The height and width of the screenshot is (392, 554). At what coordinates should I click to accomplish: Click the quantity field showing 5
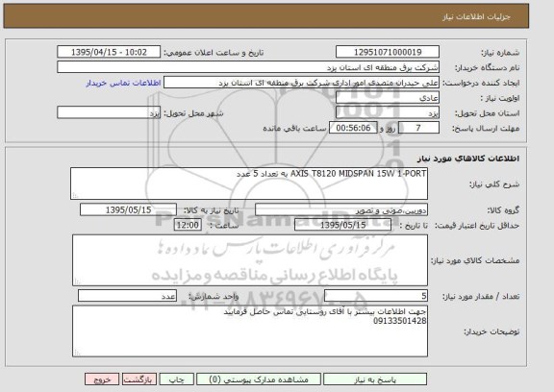(376, 296)
